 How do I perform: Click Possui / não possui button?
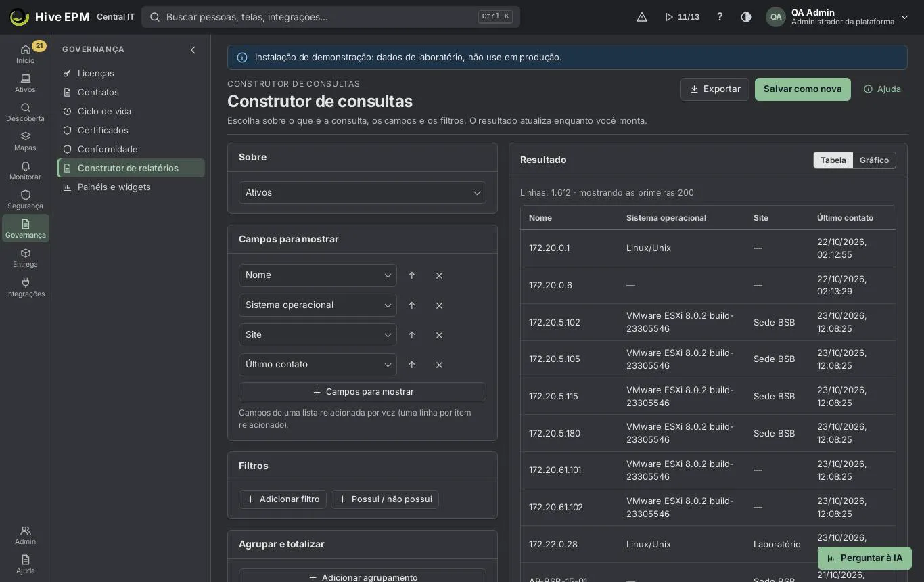tap(385, 499)
